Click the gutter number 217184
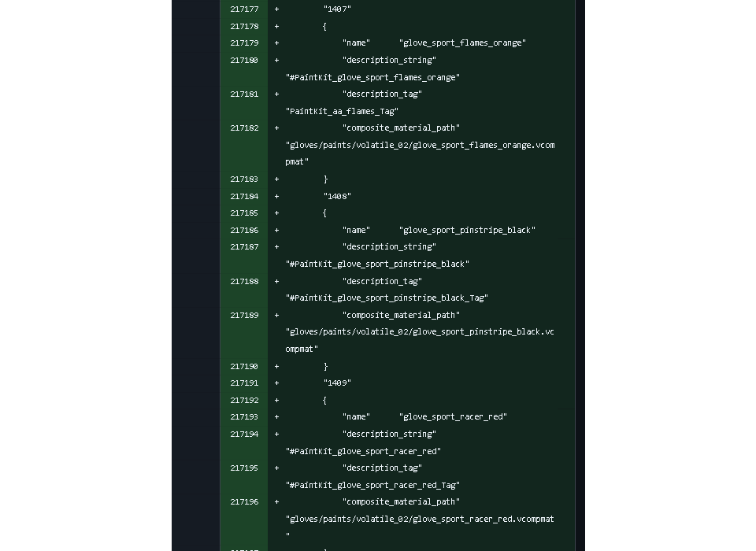The width and height of the screenshot is (756, 551). tap(244, 196)
